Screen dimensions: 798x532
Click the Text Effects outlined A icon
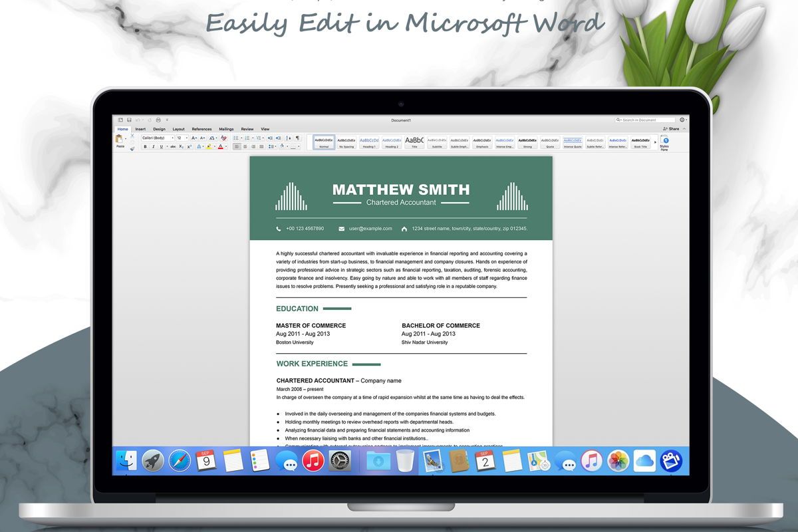(199, 146)
